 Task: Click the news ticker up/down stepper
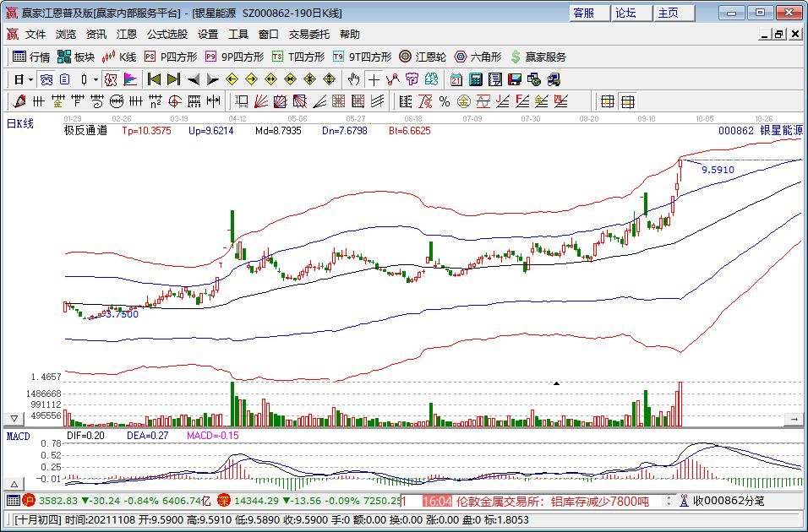click(669, 501)
